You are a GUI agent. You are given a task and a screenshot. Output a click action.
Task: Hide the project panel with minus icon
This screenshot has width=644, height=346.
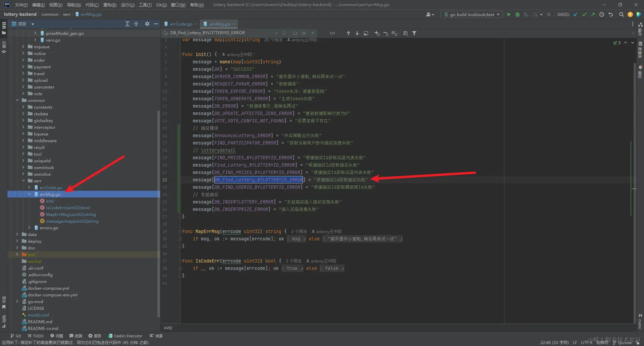(156, 24)
